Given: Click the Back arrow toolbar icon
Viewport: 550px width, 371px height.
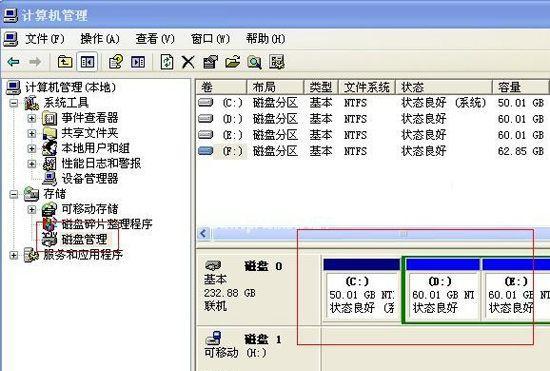Looking at the screenshot, I should (14, 62).
